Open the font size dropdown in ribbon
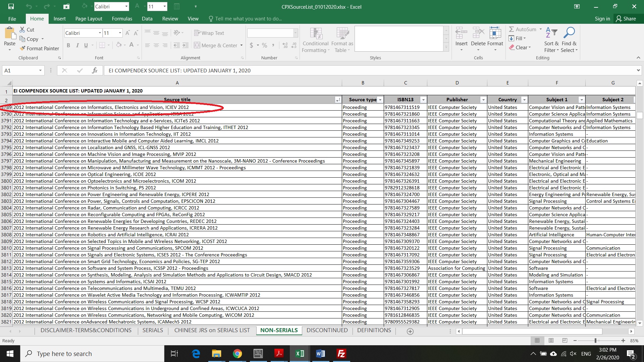The image size is (644, 362). (x=120, y=33)
